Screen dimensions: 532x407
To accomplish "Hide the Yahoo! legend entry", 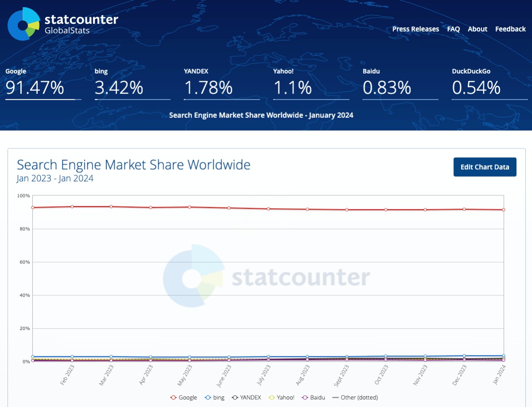I will 282,397.
